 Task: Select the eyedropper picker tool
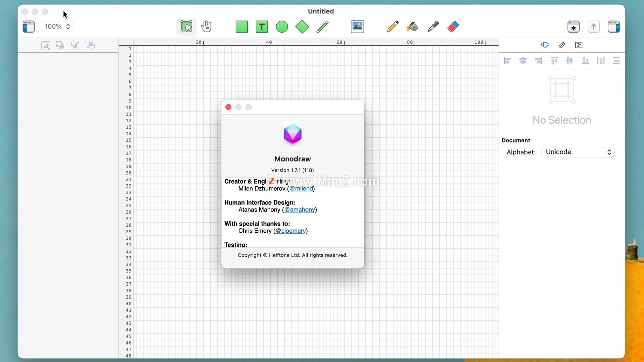click(x=433, y=26)
